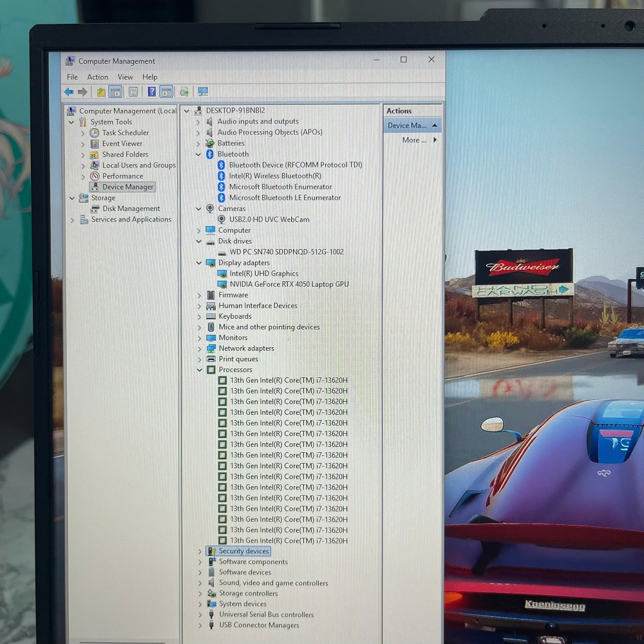644x644 pixels.
Task: Click More Actions in the Actions pane
Action: coord(414,140)
